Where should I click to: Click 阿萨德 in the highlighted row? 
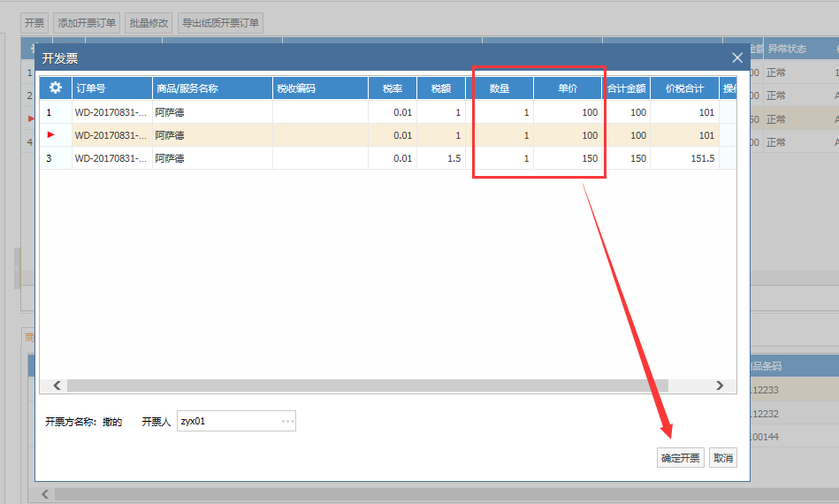[x=170, y=135]
